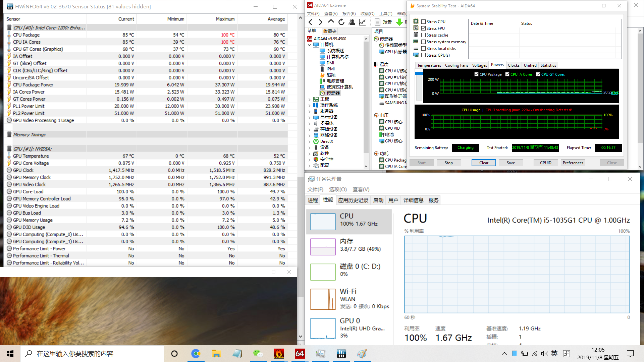The height and width of the screenshot is (362, 644).
Task: Click the AIDA64 report (报告) page icon
Action: pyautogui.click(x=378, y=22)
